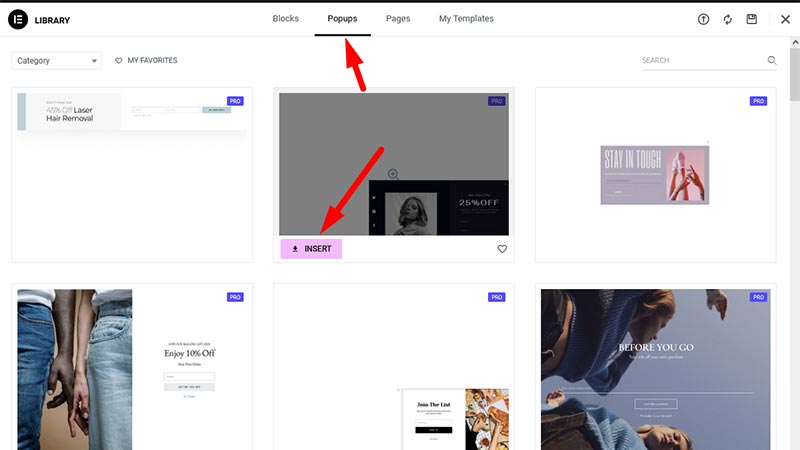Viewport: 800px width, 450px height.
Task: Open the Enjoy 10% Off popup thumbnail
Action: pos(132,369)
